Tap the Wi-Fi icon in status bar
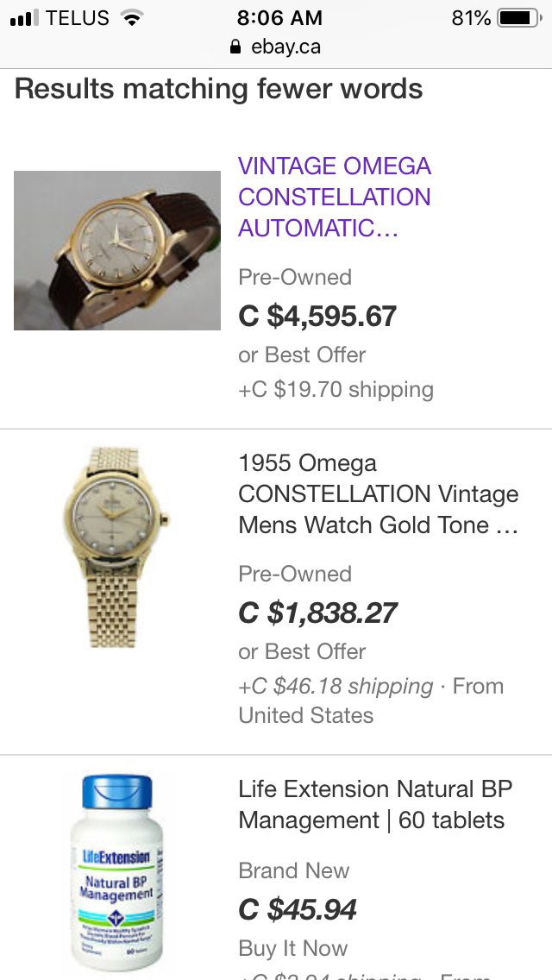The image size is (552, 980). pyautogui.click(x=132, y=17)
